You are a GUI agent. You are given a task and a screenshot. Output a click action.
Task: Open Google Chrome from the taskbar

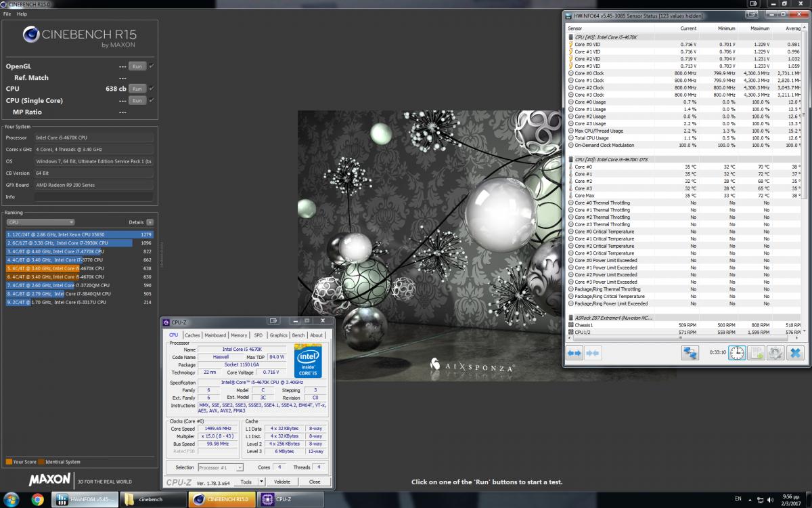point(38,500)
